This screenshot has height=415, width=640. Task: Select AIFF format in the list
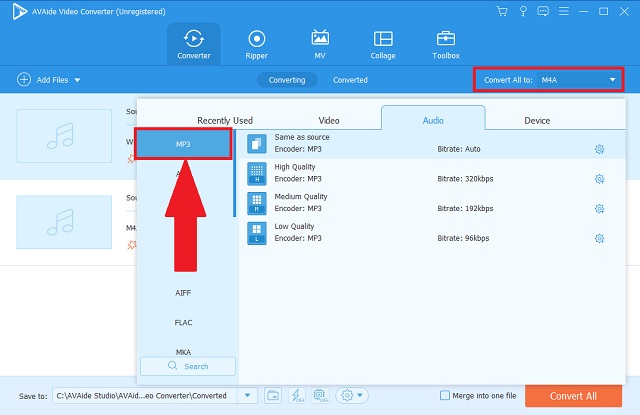pos(183,293)
